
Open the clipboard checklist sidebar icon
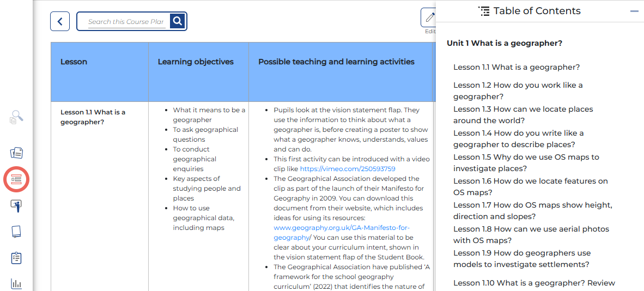point(16,258)
